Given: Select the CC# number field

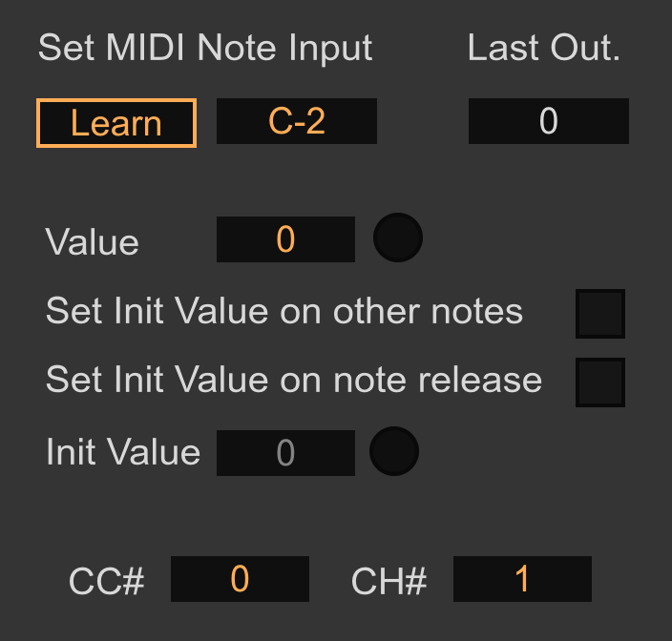Looking at the screenshot, I should tap(240, 579).
